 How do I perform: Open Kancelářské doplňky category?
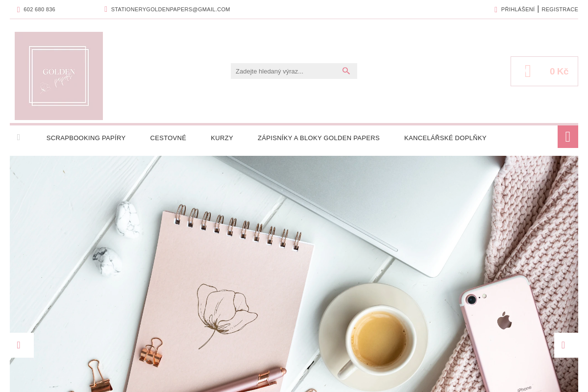coord(445,138)
